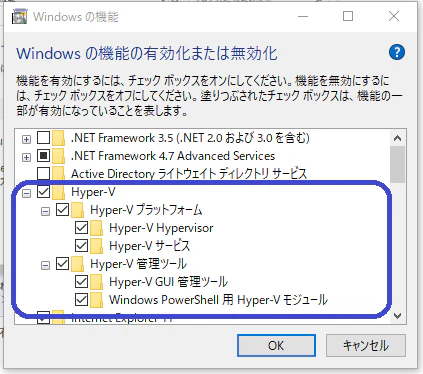Viewport: 423px width, 374px height.
Task: Click the Active Directory folder icon
Action: [58, 174]
